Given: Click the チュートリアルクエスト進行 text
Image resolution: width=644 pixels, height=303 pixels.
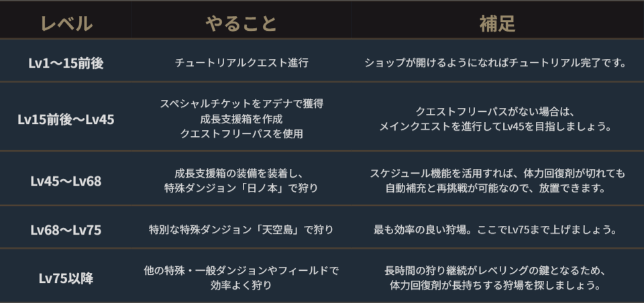Looking at the screenshot, I should click(x=241, y=64).
